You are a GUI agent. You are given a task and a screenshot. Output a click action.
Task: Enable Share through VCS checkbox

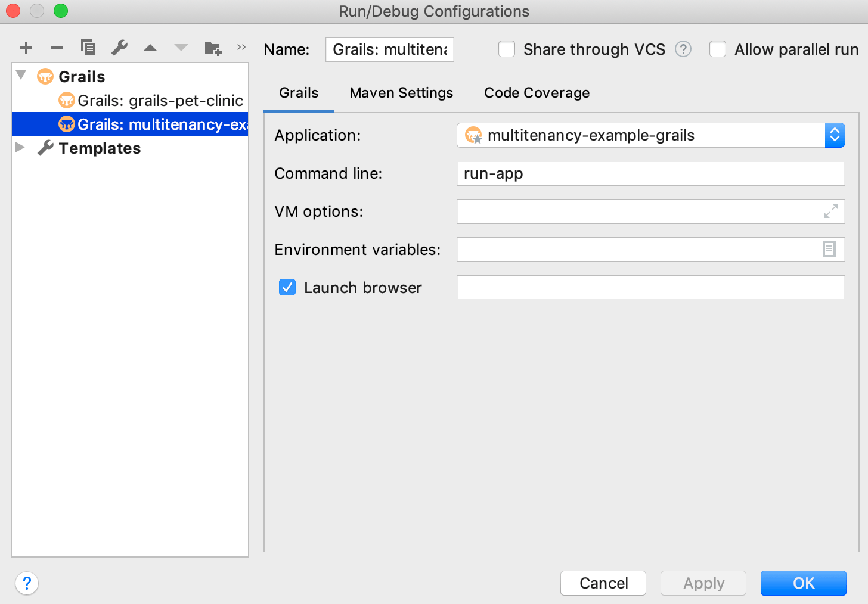[507, 49]
